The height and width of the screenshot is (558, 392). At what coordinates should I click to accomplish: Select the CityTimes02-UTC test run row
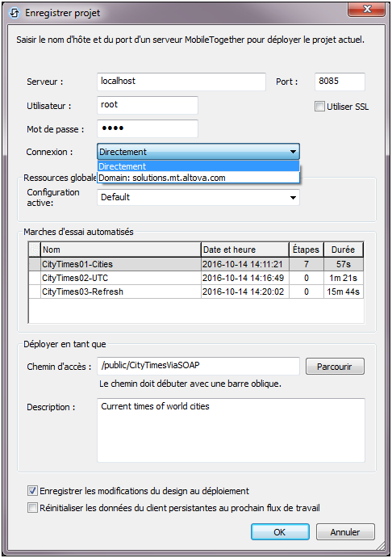pos(196,278)
